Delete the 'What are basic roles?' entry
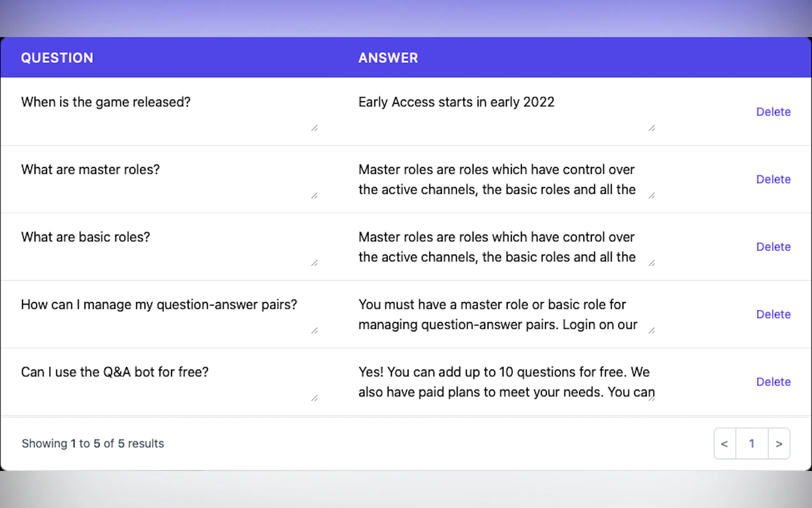This screenshot has width=812, height=508. 773,247
